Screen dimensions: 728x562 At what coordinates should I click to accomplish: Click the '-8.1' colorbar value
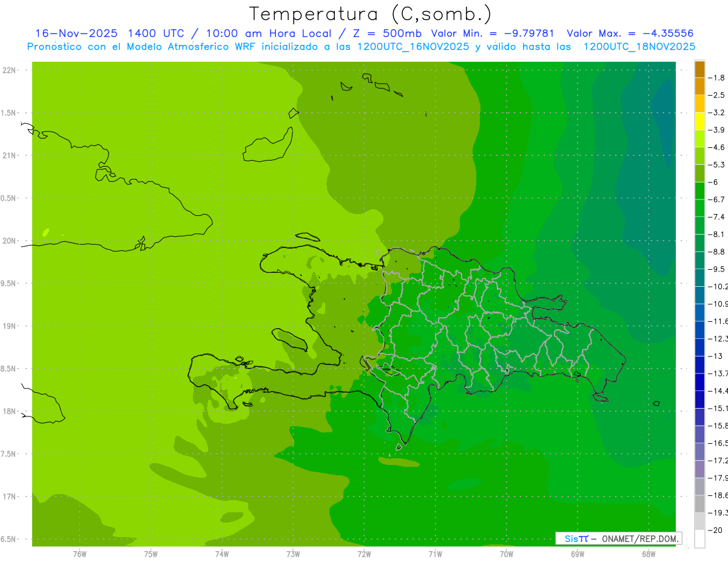(717, 234)
